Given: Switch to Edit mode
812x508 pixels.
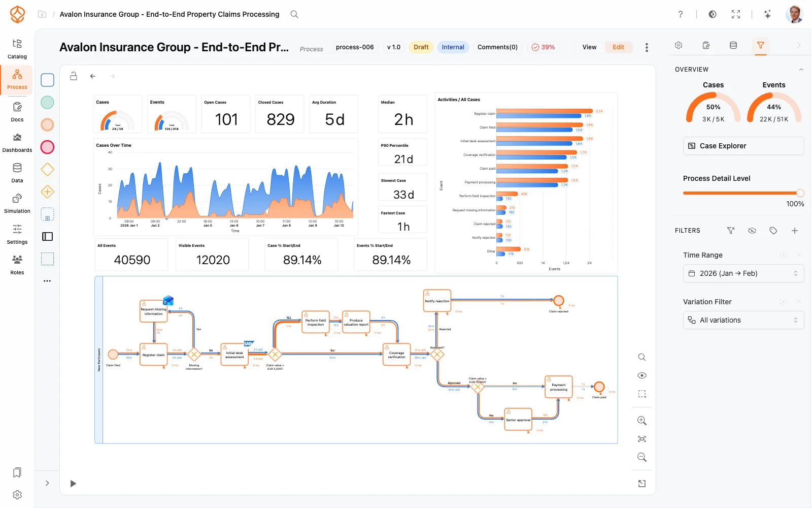Looking at the screenshot, I should point(618,47).
